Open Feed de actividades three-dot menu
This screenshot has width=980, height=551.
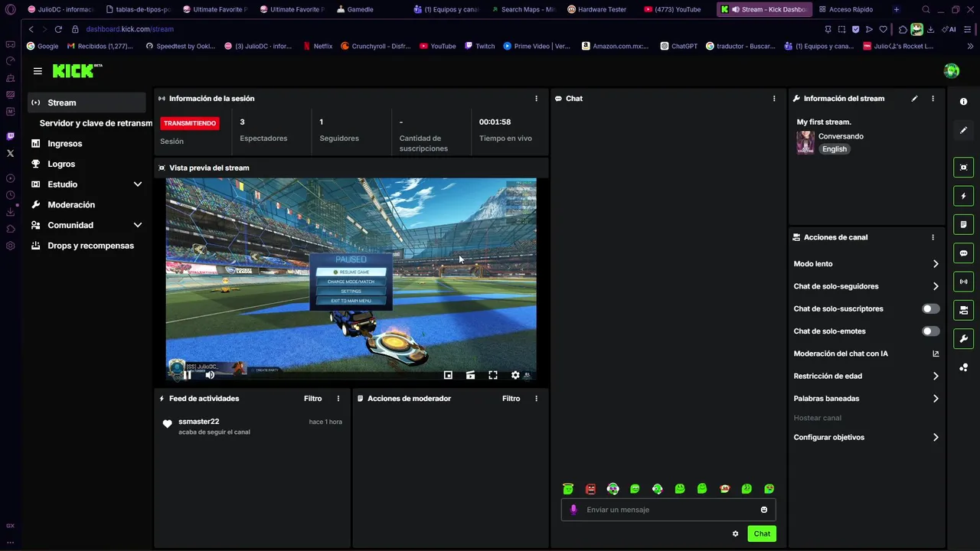click(x=338, y=399)
